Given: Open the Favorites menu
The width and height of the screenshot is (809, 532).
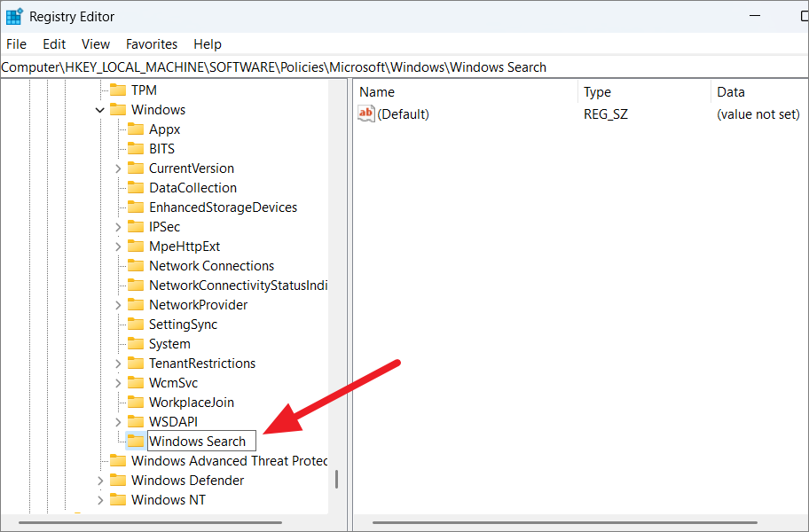Looking at the screenshot, I should 152,44.
